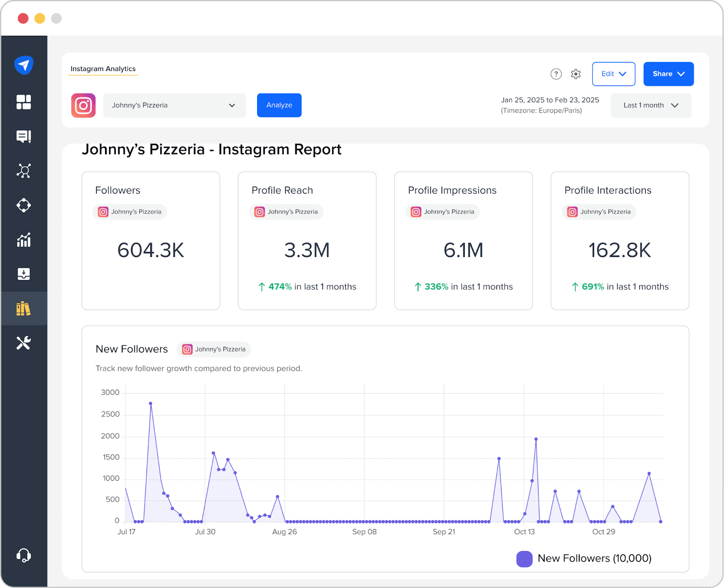Click the analytics bar chart sidebar icon
The image size is (724, 588).
[24, 240]
